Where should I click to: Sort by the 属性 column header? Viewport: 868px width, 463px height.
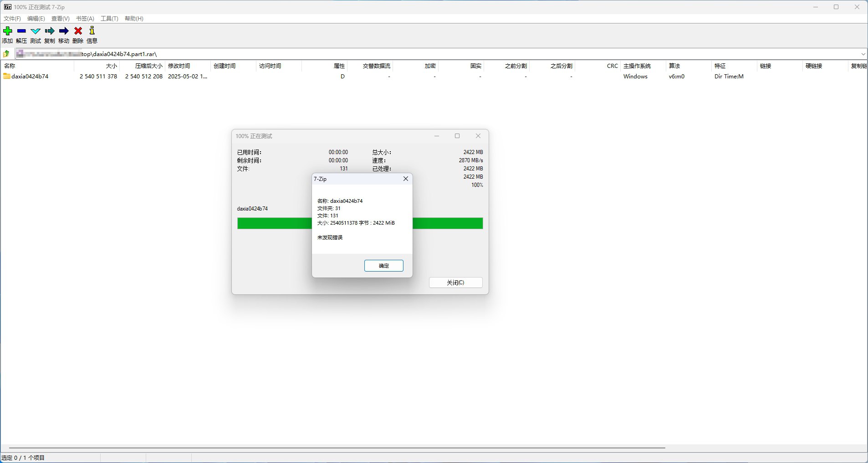324,66
